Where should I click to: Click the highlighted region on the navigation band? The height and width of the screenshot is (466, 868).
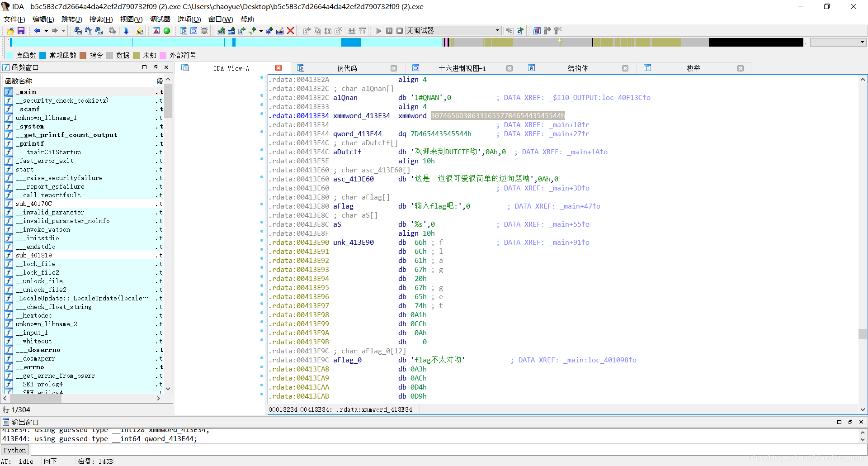[351, 42]
